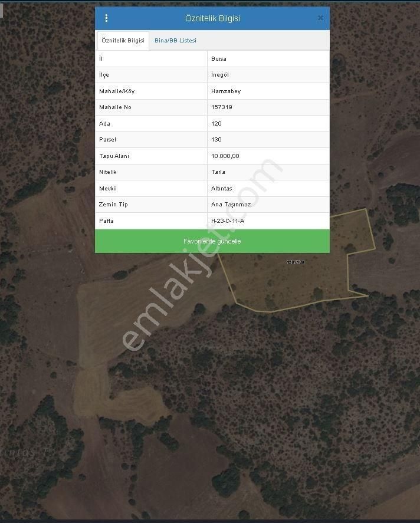The image size is (420, 523).
Task: Select the Tarla value in Nitelik row
Action: (218, 172)
